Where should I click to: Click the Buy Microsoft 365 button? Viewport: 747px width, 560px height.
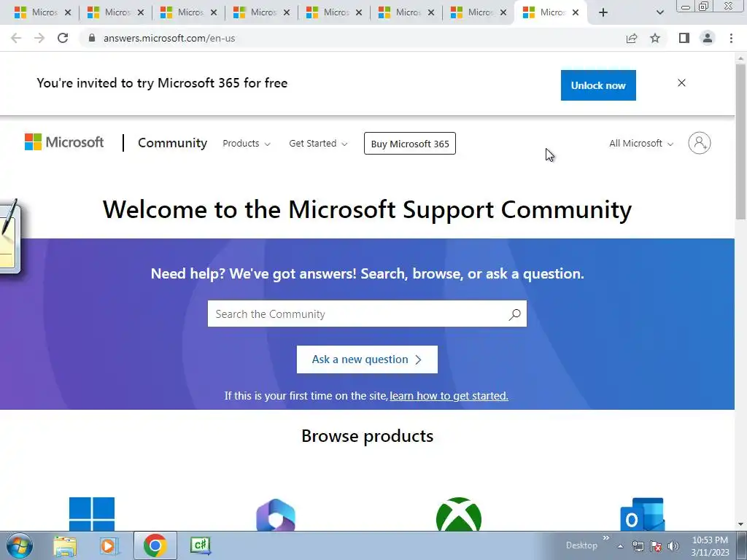pos(410,144)
